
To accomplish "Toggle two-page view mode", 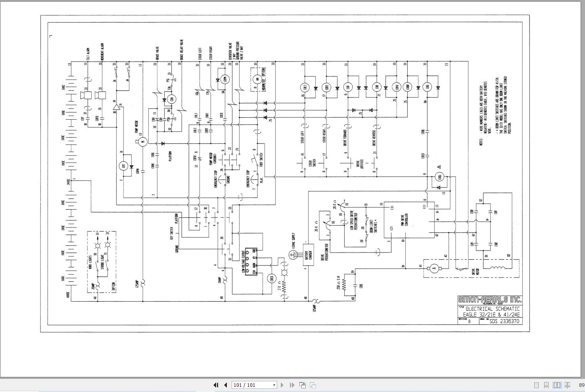I will point(557,385).
